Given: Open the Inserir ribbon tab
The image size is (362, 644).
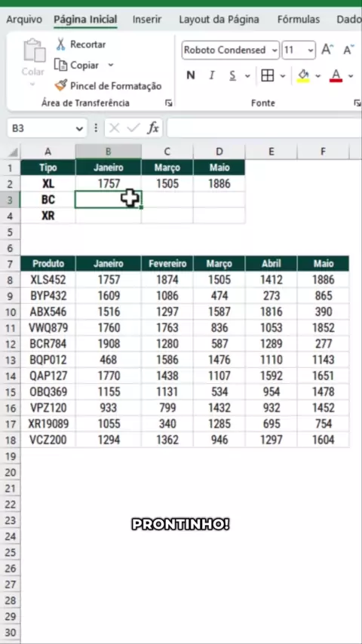Looking at the screenshot, I should pyautogui.click(x=147, y=20).
